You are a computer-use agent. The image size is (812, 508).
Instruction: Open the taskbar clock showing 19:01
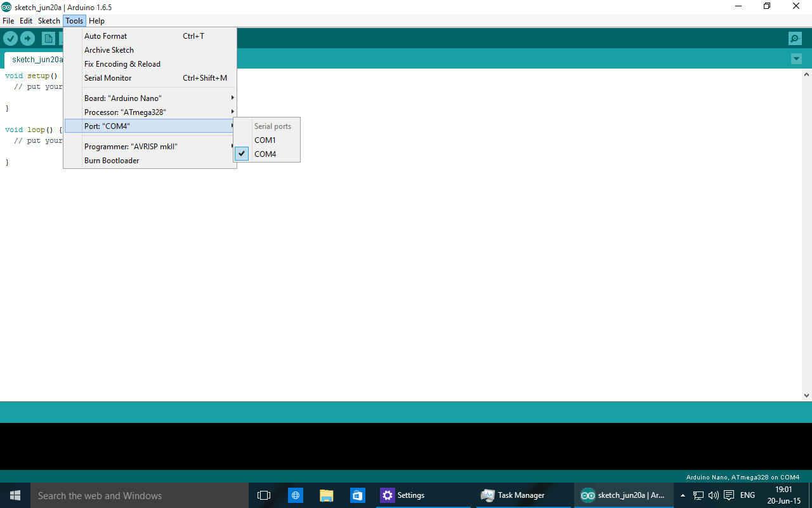[x=784, y=495]
